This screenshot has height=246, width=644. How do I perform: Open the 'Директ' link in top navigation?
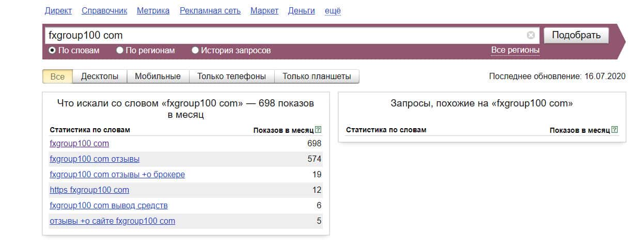(x=58, y=10)
